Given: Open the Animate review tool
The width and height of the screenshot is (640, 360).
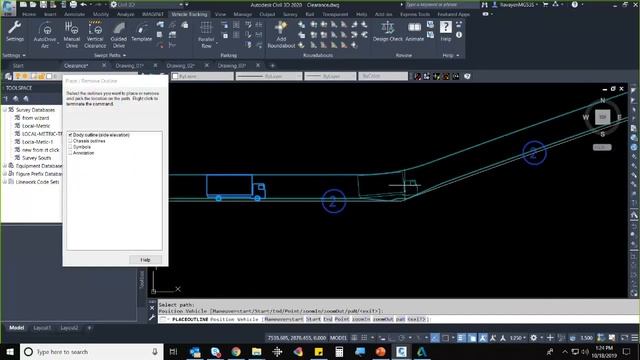Looking at the screenshot, I should pyautogui.click(x=414, y=32).
